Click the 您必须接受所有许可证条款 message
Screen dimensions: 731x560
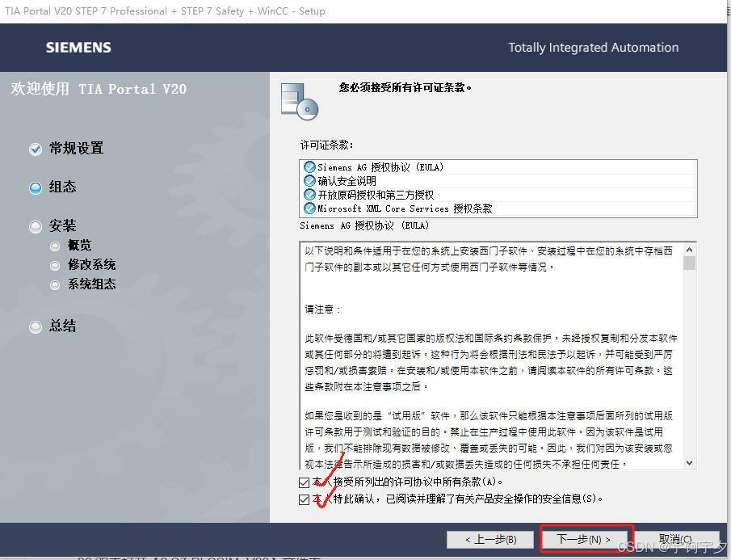click(x=405, y=87)
